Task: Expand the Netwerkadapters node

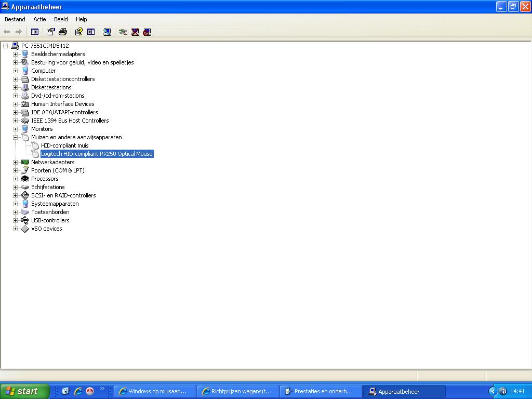Action: 15,162
